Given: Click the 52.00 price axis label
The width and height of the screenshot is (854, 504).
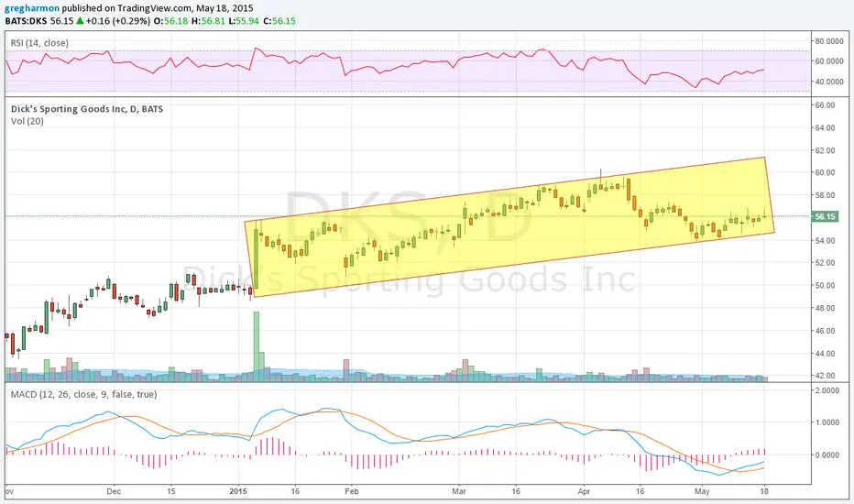Looking at the screenshot, I should 825,263.
